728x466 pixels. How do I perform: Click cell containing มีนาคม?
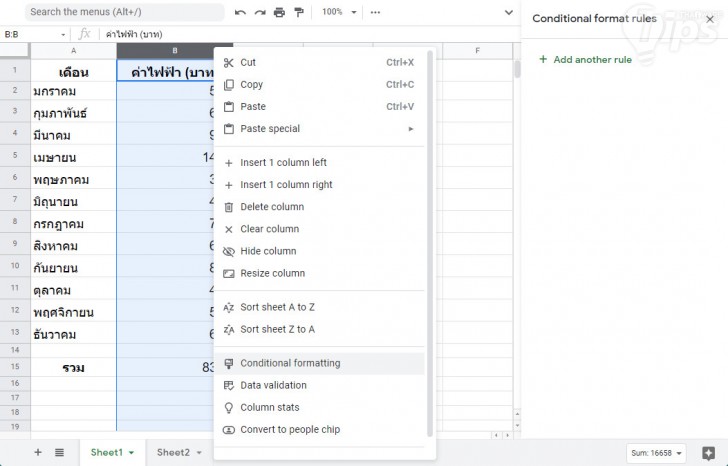point(73,134)
